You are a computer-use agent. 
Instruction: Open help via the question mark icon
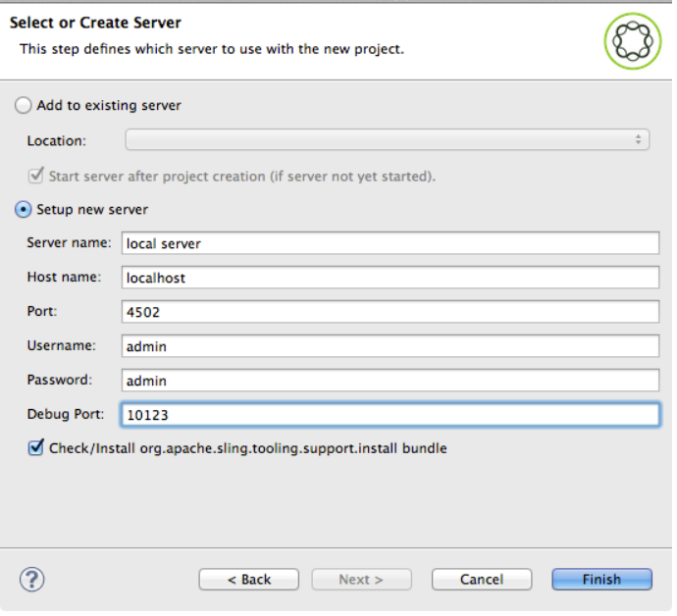(32, 580)
